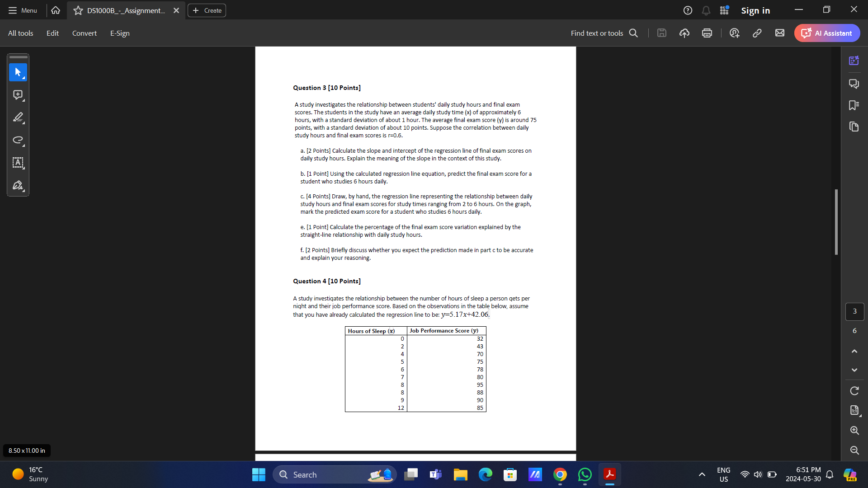Click the Edit menu tab
The image size is (868, 488).
point(52,33)
